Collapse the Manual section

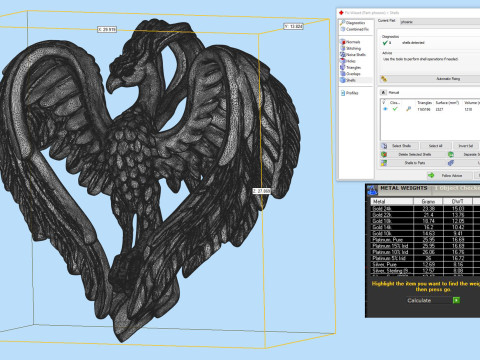pos(384,92)
